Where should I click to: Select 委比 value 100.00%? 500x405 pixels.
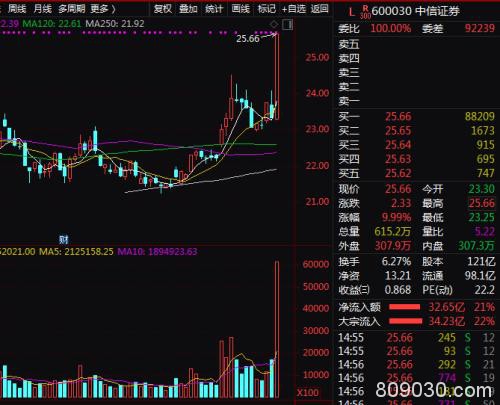click(391, 28)
